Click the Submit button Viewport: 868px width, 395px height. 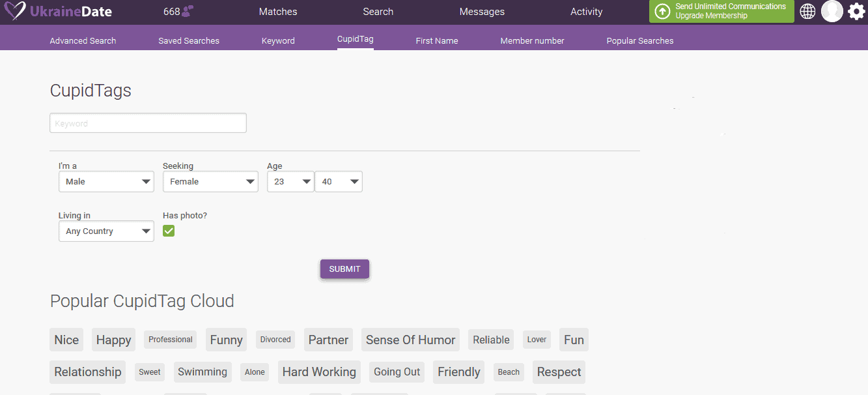click(344, 269)
